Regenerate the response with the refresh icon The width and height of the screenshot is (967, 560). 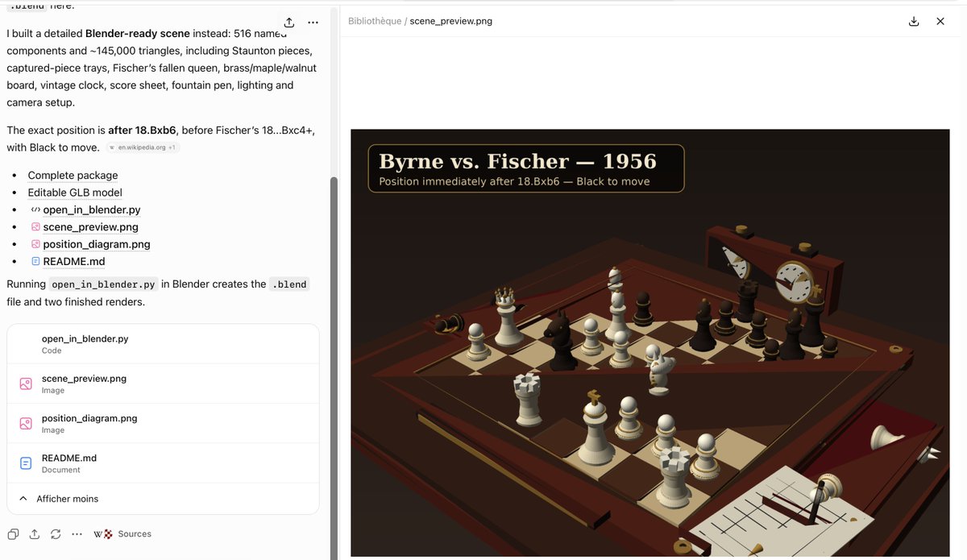pyautogui.click(x=56, y=534)
